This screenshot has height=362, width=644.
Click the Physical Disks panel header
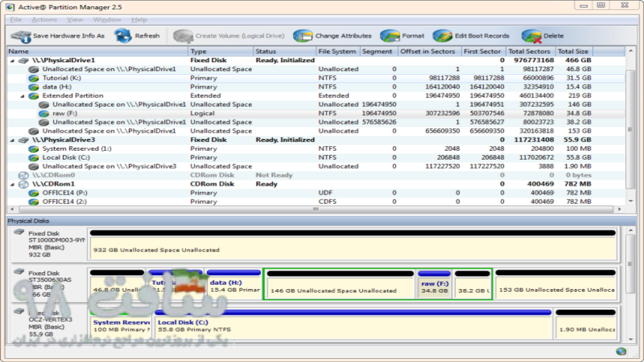coord(321,221)
